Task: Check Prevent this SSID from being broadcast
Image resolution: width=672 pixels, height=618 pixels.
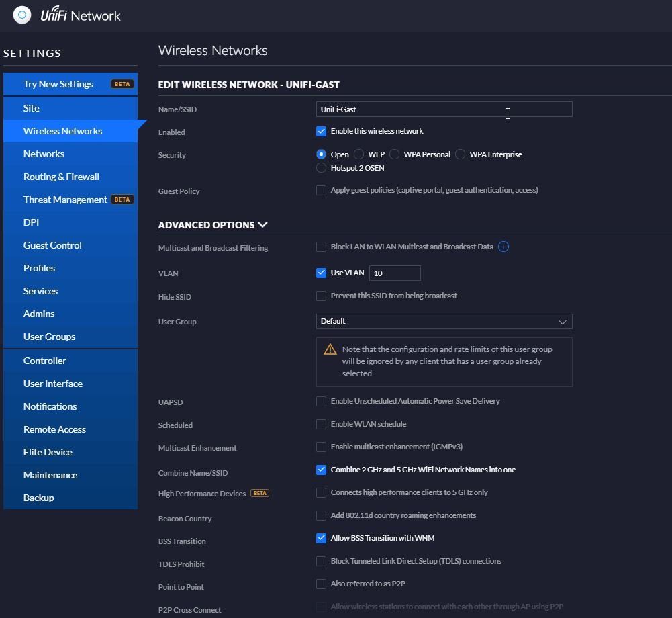Action: [x=321, y=296]
